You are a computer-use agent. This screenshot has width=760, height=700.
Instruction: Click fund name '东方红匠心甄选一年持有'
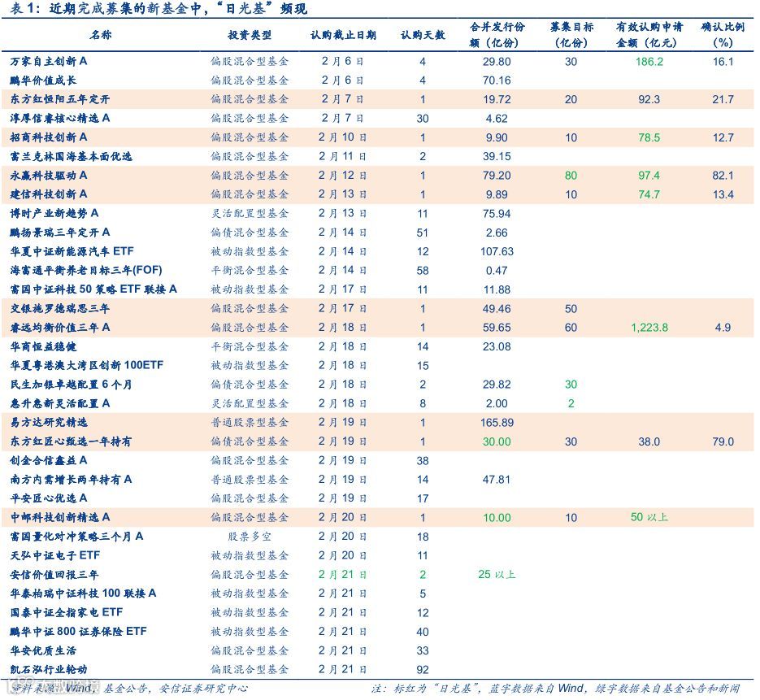click(x=71, y=441)
